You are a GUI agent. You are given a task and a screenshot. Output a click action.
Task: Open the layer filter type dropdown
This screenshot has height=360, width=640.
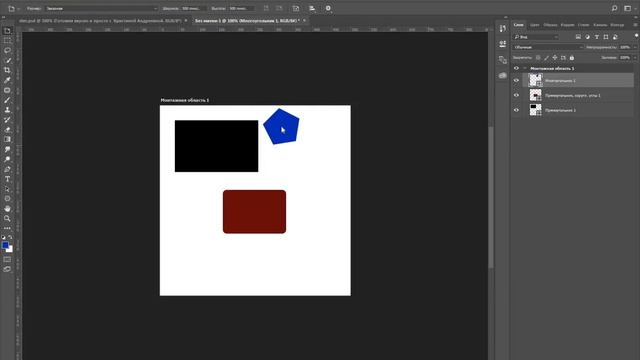click(x=536, y=37)
